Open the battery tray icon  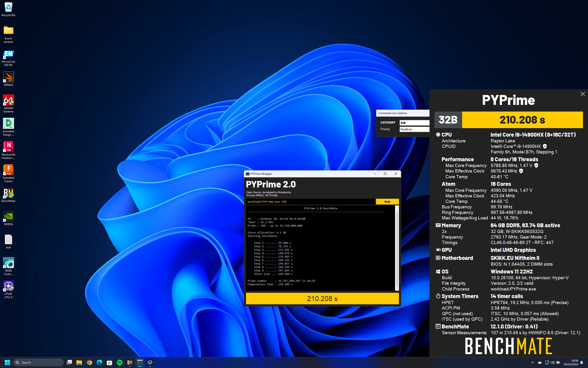click(x=558, y=362)
